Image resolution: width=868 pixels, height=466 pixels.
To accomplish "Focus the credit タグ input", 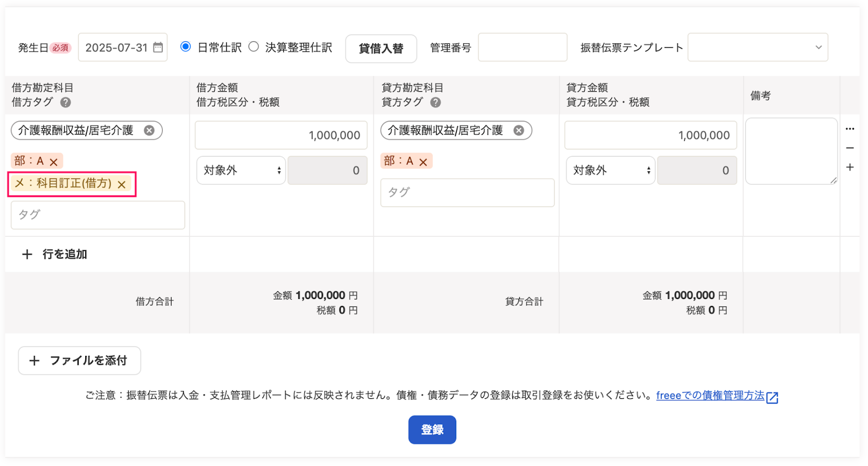I will (467, 193).
